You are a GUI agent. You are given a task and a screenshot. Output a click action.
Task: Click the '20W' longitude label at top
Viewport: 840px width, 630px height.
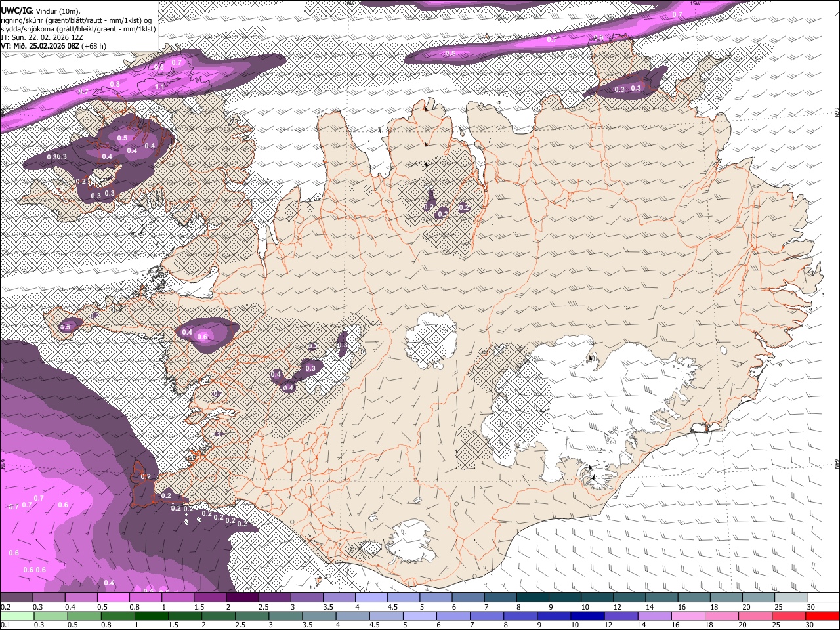(350, 3)
